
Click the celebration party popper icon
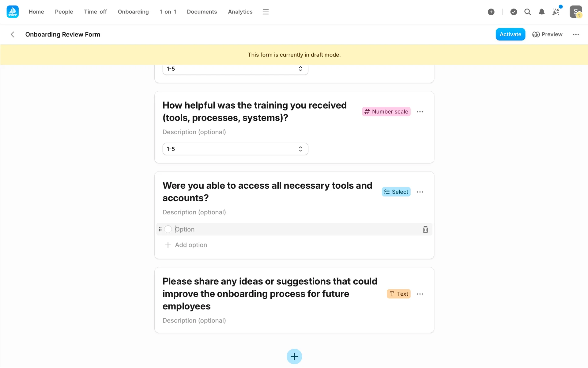(x=556, y=12)
